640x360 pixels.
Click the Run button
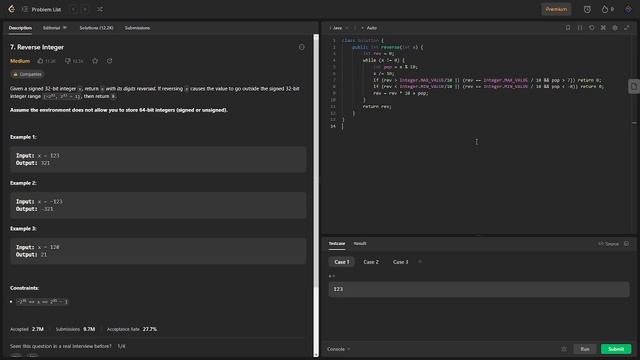(585, 349)
